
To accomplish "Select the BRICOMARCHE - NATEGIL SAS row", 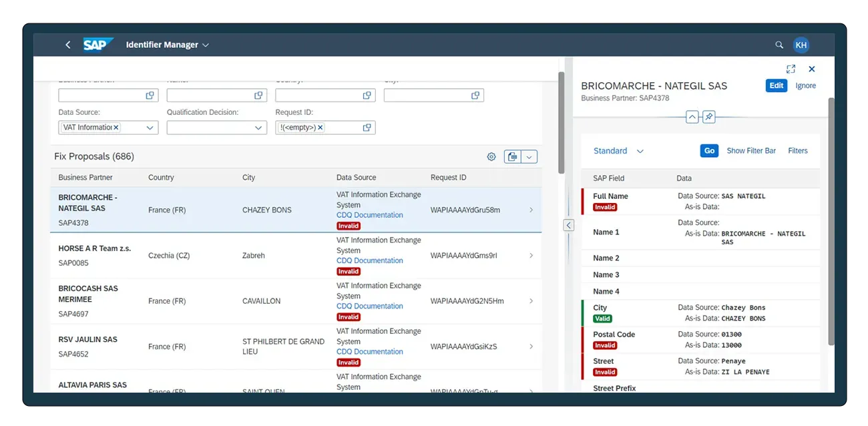I will point(296,210).
